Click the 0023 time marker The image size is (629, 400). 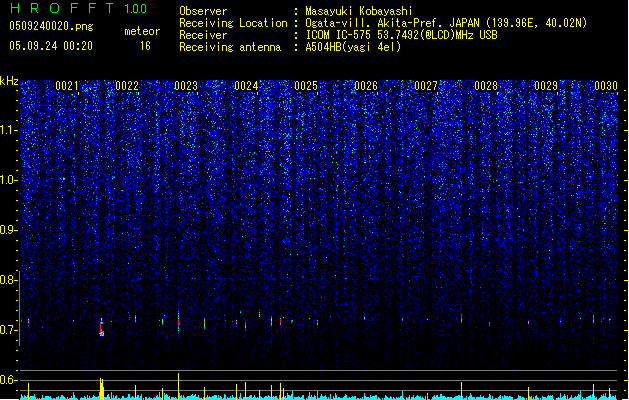(x=186, y=86)
